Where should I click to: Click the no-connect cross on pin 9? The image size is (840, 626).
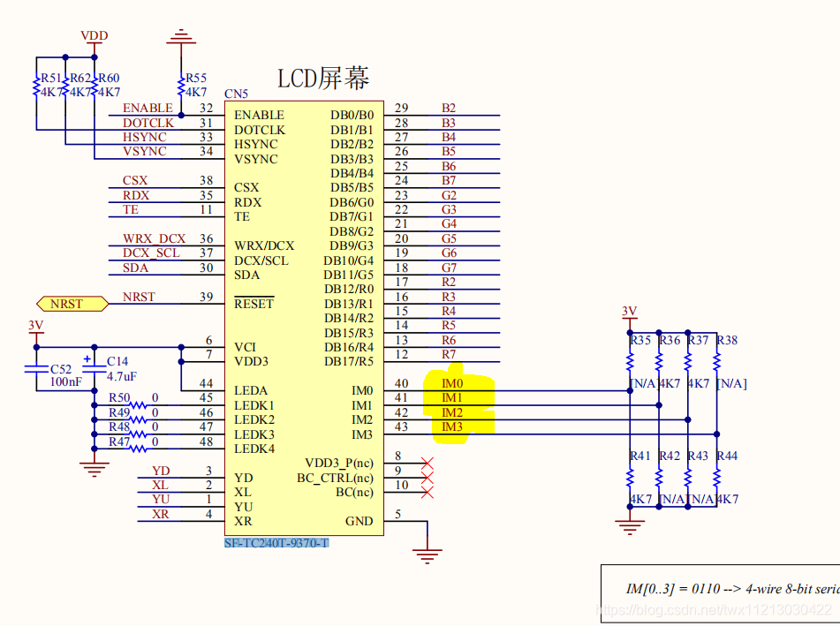pyautogui.click(x=427, y=478)
